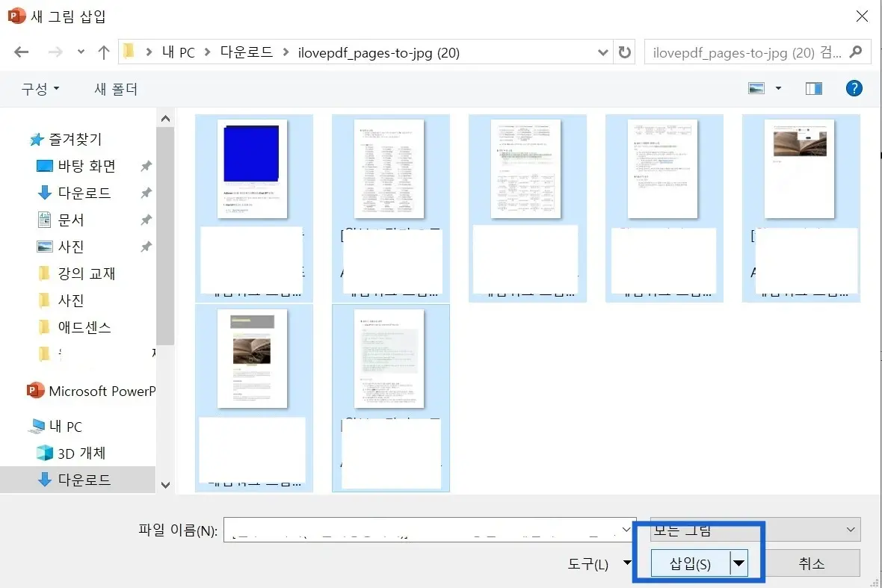Open the 도구(L) dropdown
The height and width of the screenshot is (588, 882).
[597, 564]
